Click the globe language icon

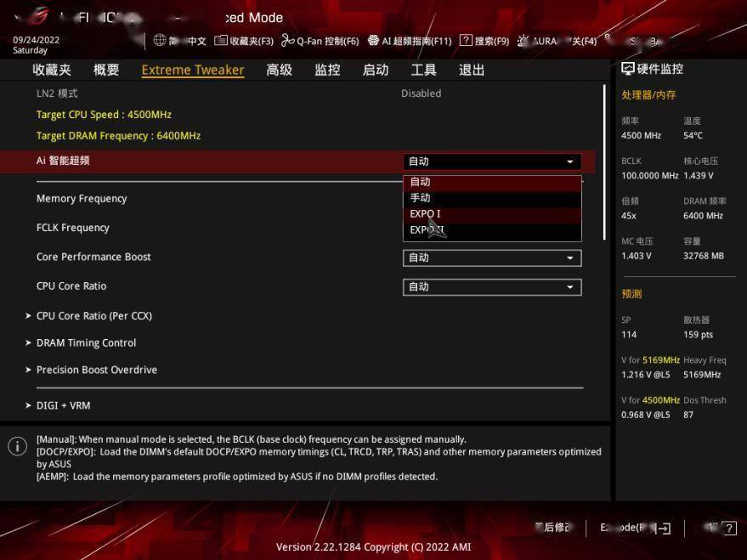click(x=160, y=41)
